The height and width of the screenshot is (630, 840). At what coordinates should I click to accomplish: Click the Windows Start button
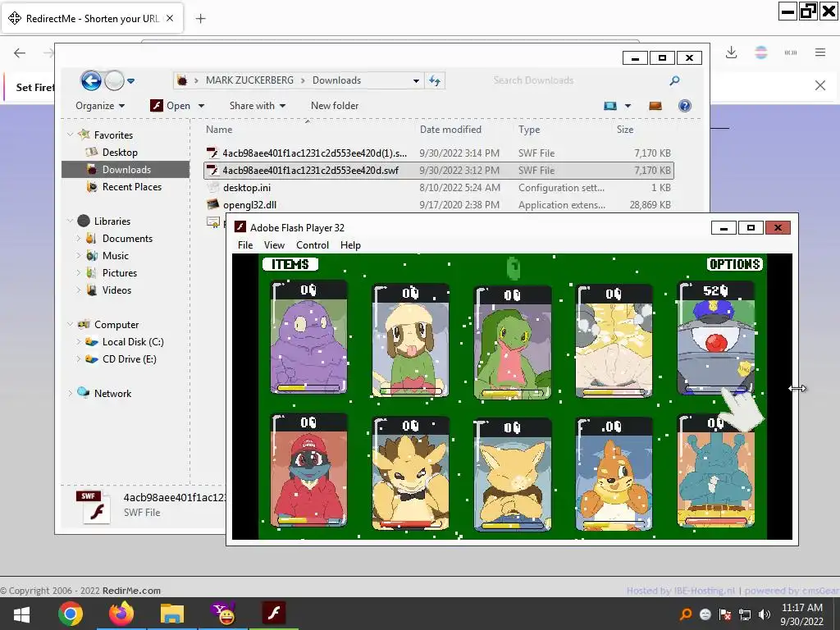coord(21,614)
